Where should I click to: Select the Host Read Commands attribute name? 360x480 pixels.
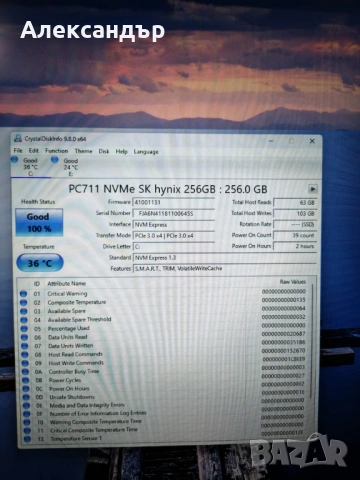(76, 354)
